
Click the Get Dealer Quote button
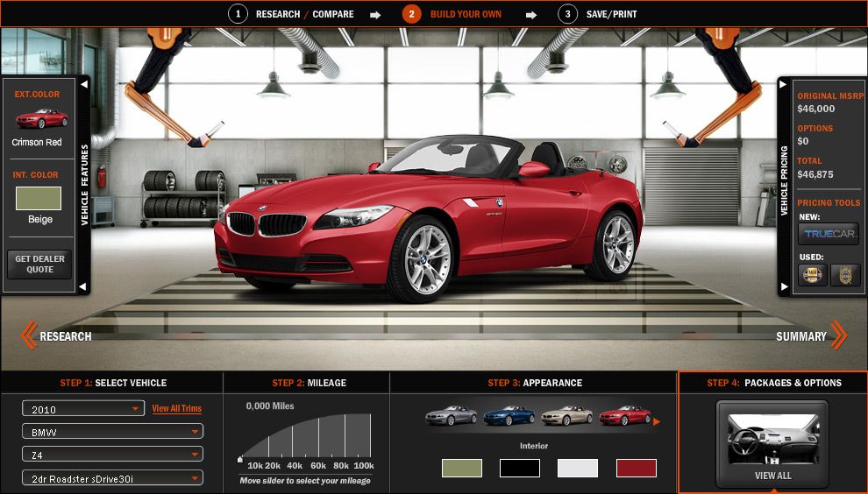tap(39, 264)
